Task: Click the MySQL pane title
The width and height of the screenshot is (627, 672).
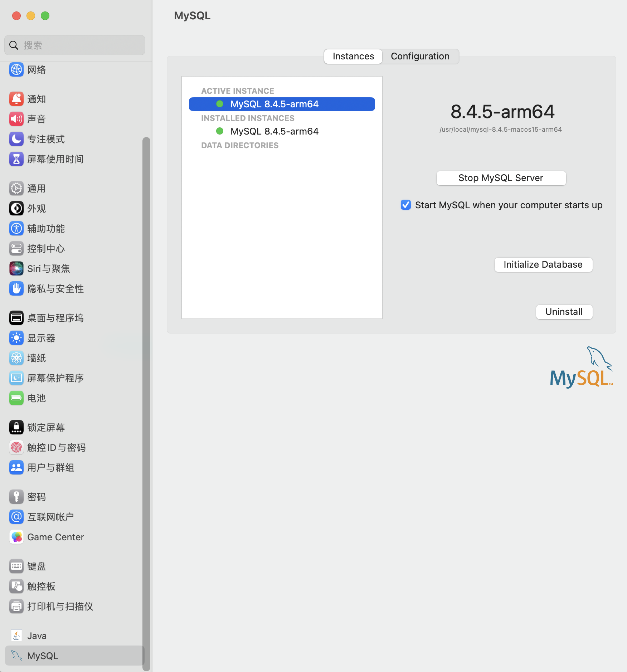Action: pyautogui.click(x=192, y=16)
